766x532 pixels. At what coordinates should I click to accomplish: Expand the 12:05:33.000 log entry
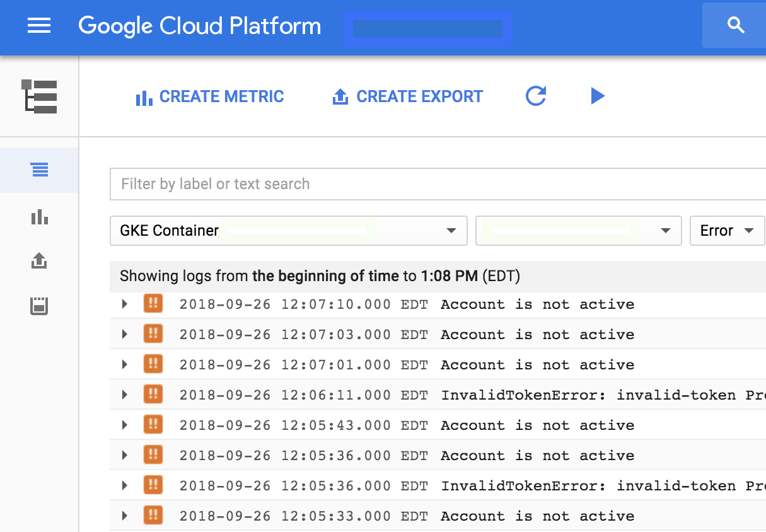[125, 516]
